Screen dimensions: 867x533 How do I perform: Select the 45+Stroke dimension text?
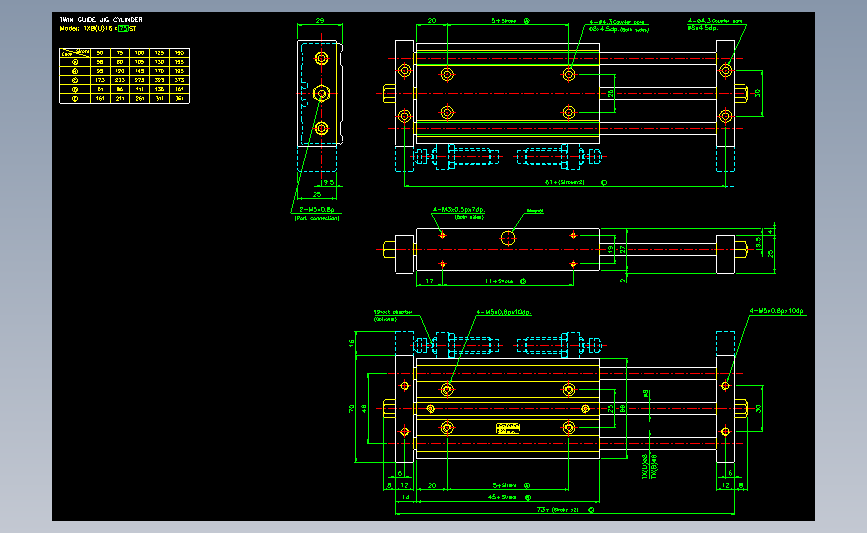click(503, 497)
